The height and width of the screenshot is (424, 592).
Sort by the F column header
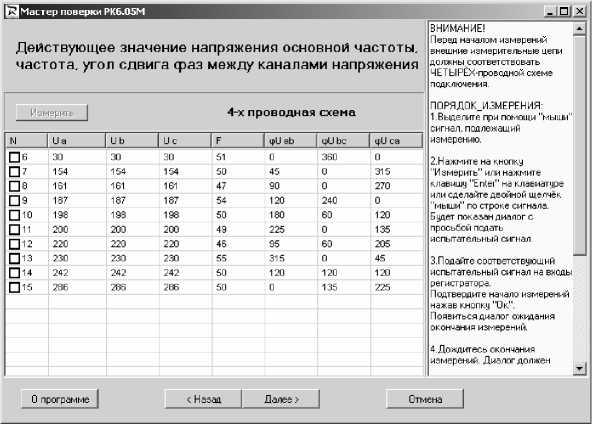click(x=237, y=141)
